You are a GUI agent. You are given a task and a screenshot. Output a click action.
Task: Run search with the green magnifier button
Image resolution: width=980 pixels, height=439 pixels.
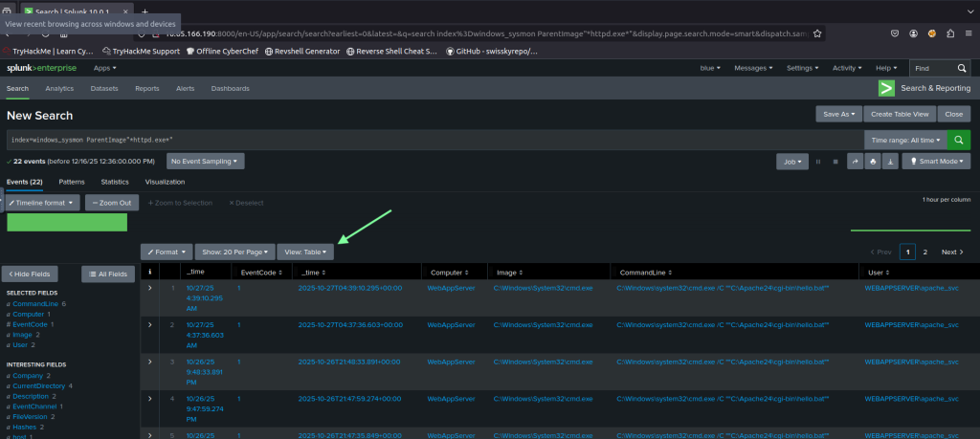[x=959, y=140]
